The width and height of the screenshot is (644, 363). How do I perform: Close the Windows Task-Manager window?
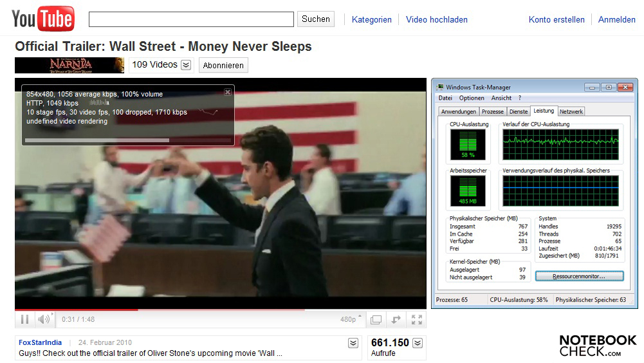coord(625,87)
